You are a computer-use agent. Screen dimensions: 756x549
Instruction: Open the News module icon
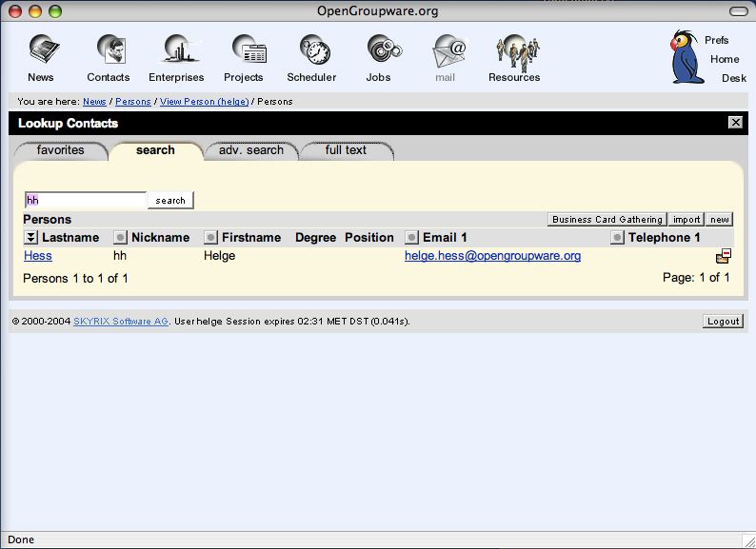tap(44, 49)
